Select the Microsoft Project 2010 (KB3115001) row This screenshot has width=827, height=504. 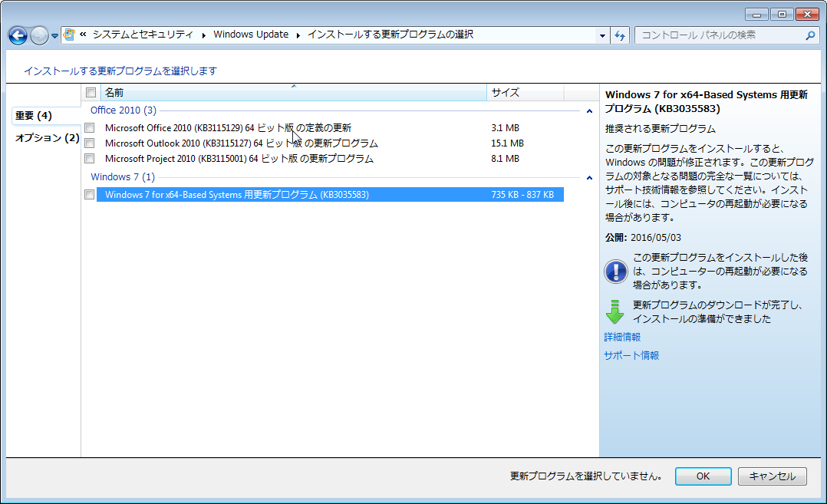[x=330, y=158]
